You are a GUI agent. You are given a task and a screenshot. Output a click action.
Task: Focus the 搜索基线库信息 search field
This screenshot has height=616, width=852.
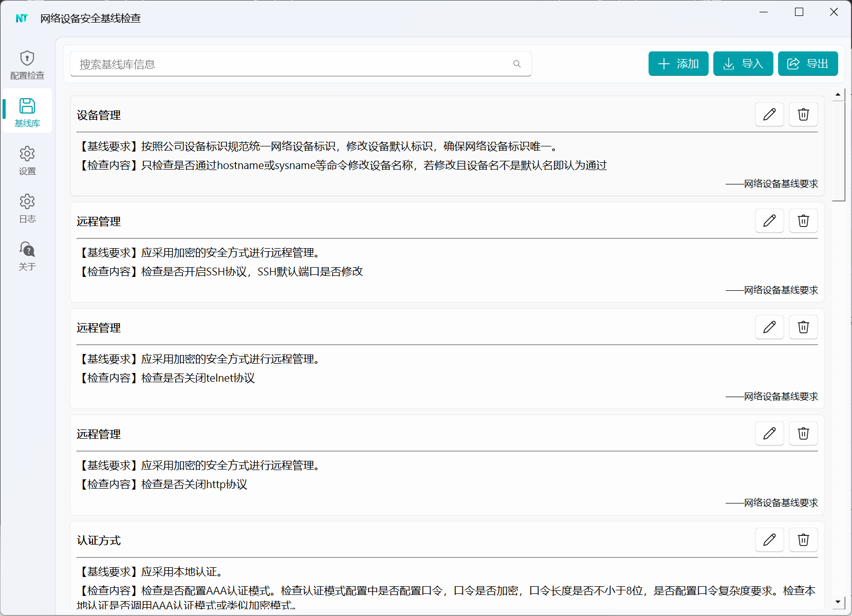[x=301, y=64]
